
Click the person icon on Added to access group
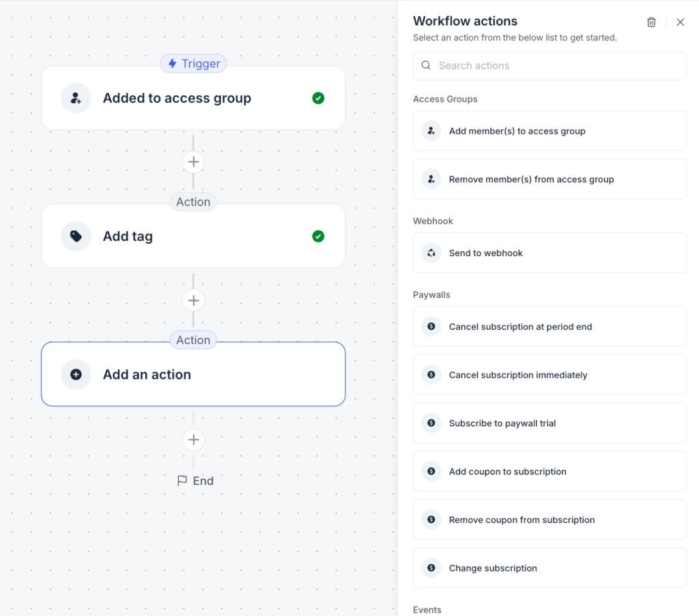pyautogui.click(x=76, y=98)
